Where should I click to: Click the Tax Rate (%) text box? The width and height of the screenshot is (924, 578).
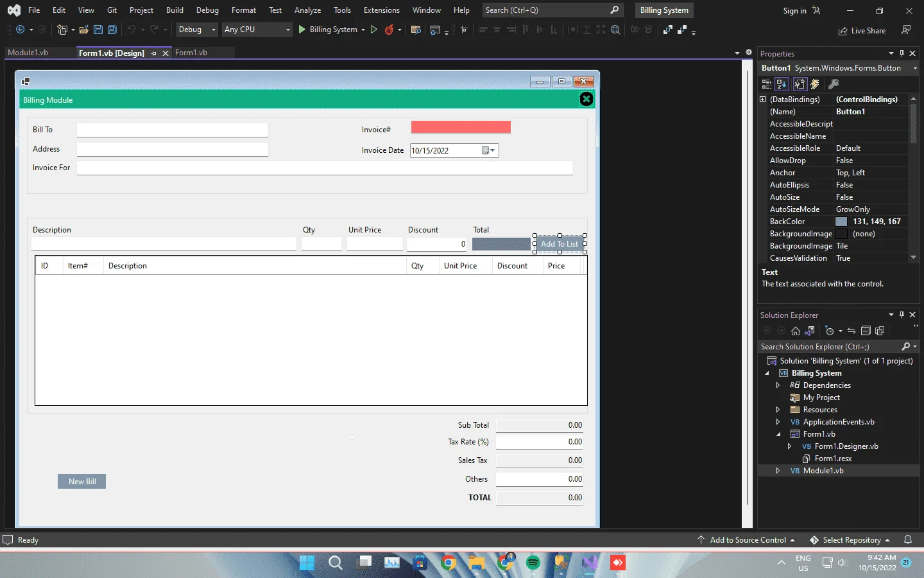tap(540, 442)
